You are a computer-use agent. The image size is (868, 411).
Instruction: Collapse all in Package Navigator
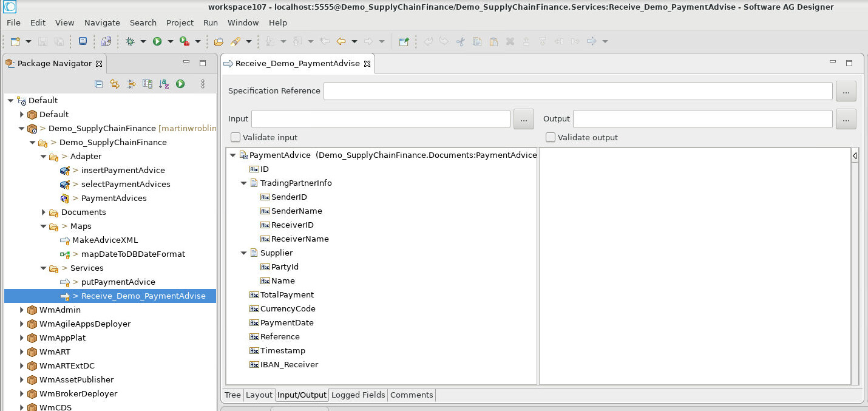[99, 84]
